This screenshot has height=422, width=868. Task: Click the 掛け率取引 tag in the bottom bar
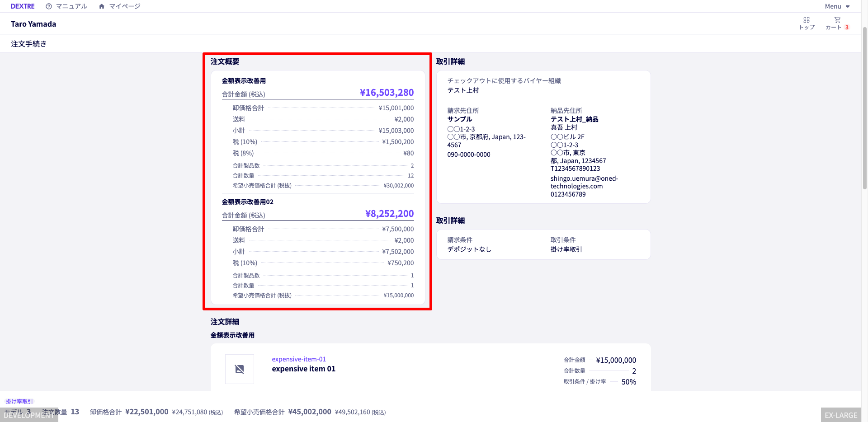(19, 401)
